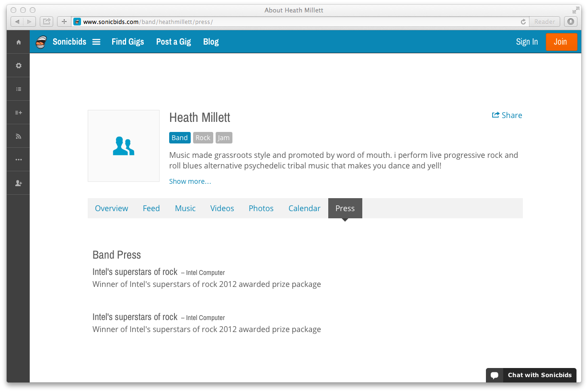This screenshot has height=392, width=588.
Task: Open the browser downloads icon
Action: (571, 22)
